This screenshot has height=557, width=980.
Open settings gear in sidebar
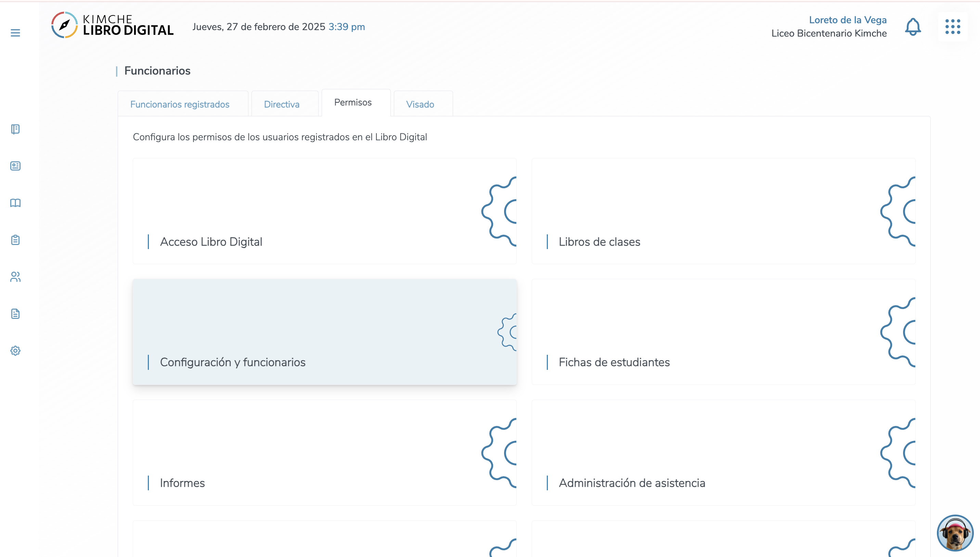tap(15, 350)
